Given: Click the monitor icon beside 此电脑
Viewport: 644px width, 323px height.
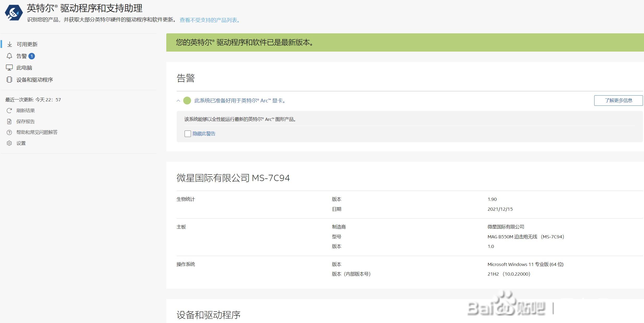Looking at the screenshot, I should click(9, 68).
